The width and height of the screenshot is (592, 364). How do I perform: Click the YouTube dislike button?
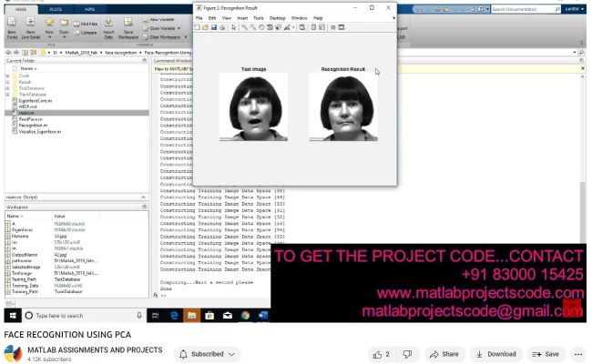407,354
